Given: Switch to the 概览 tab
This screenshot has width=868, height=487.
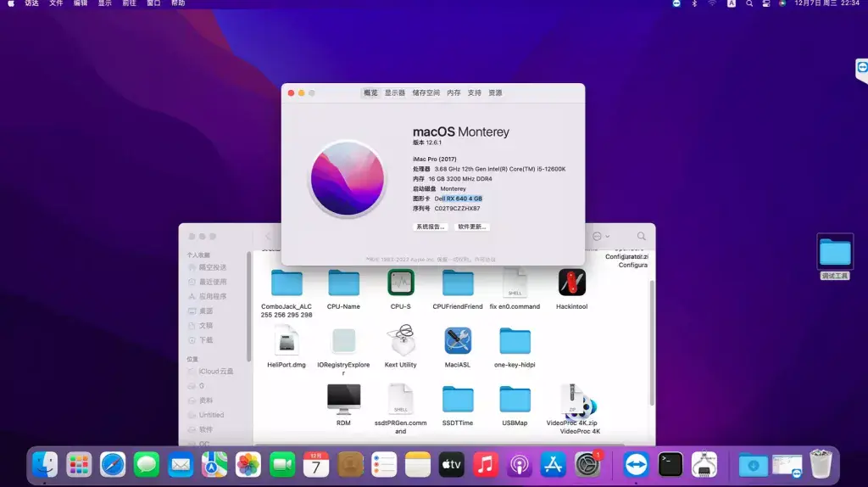Looking at the screenshot, I should coord(370,93).
